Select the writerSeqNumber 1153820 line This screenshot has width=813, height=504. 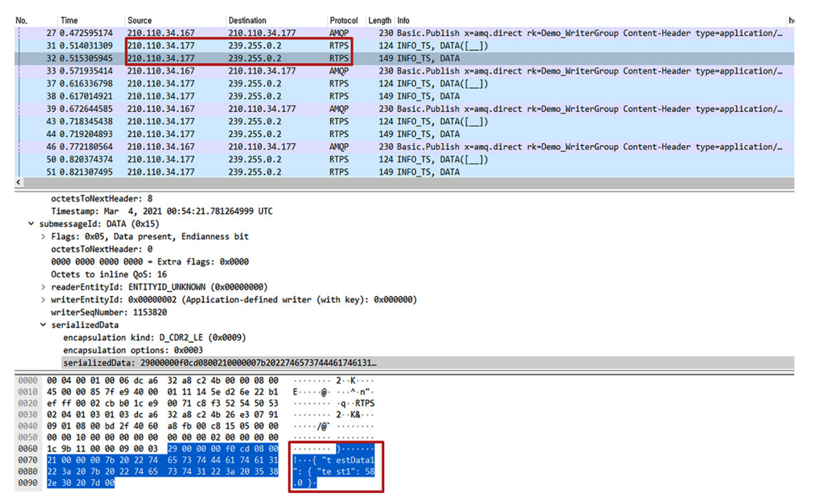[x=109, y=312]
